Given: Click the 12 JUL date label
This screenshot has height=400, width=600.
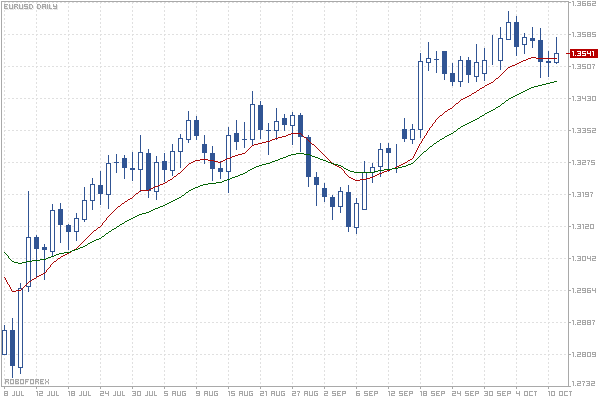Looking at the screenshot, I should (x=47, y=393).
